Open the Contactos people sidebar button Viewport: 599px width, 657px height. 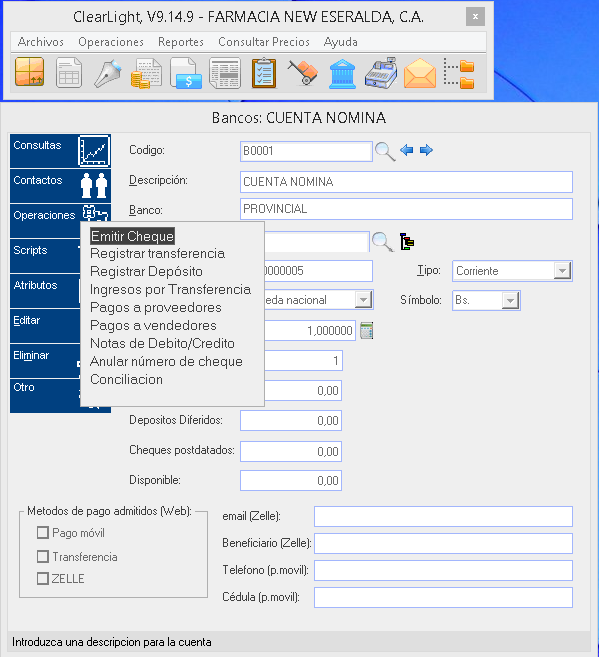click(x=60, y=186)
